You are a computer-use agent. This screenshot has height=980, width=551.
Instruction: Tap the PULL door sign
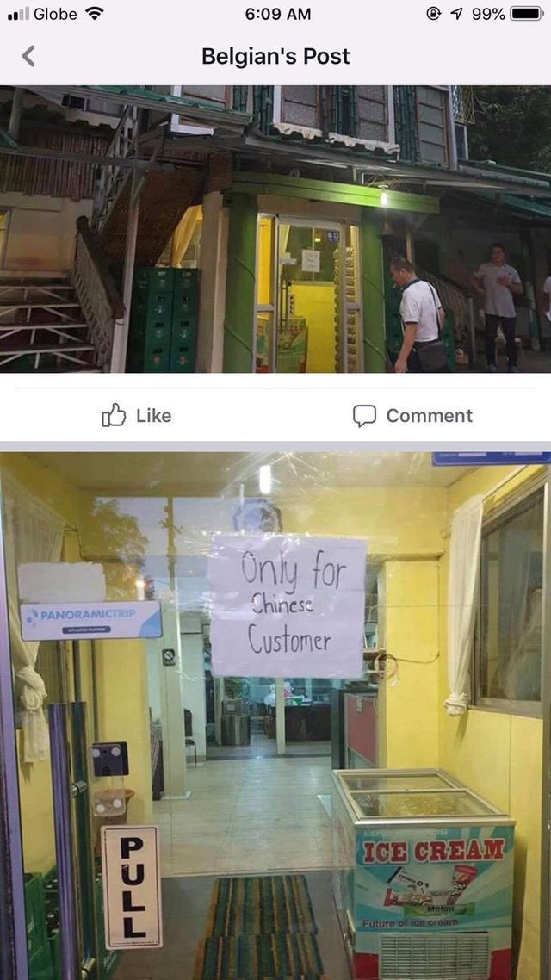coord(132,888)
